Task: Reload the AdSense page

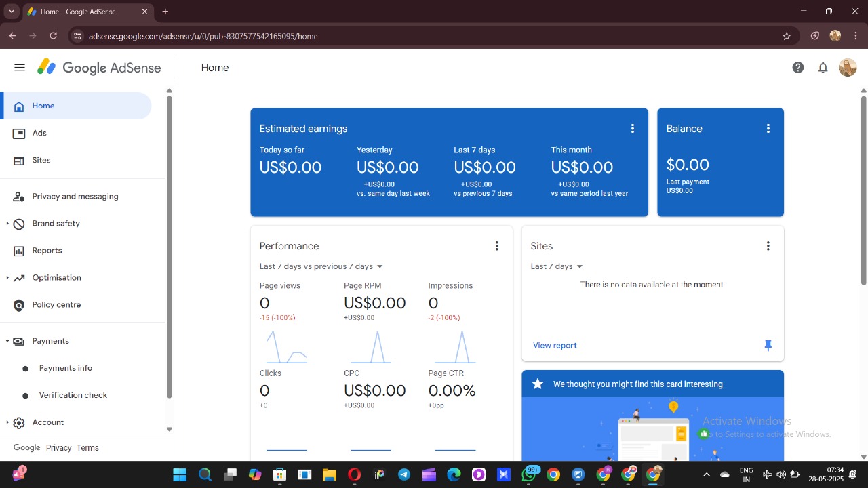Action: (x=54, y=36)
